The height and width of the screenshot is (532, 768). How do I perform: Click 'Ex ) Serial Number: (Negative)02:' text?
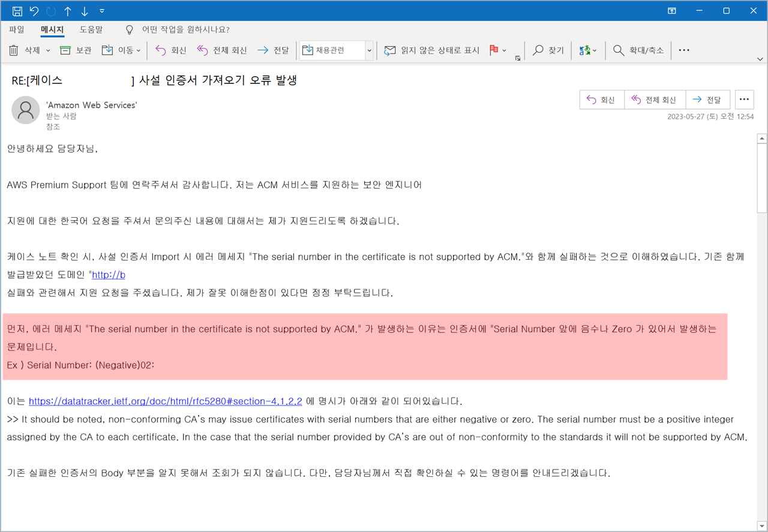pos(80,365)
